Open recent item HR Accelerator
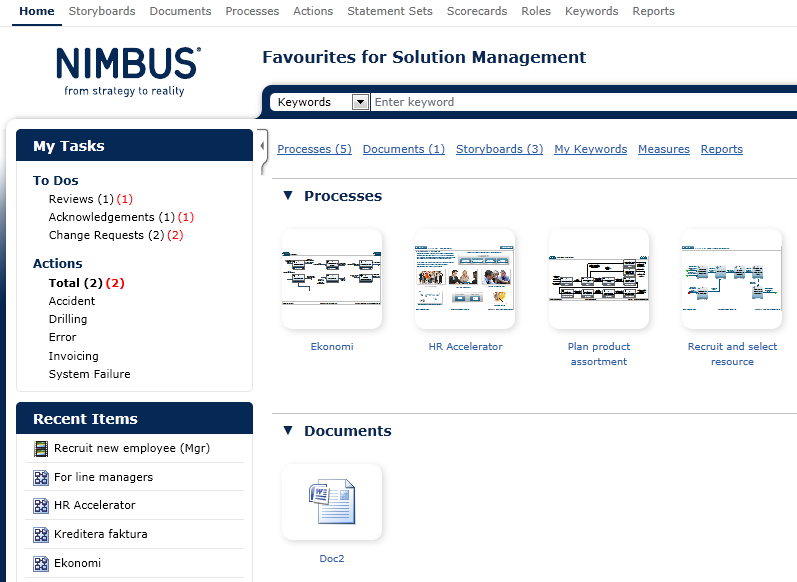This screenshot has height=582, width=797. tap(95, 505)
